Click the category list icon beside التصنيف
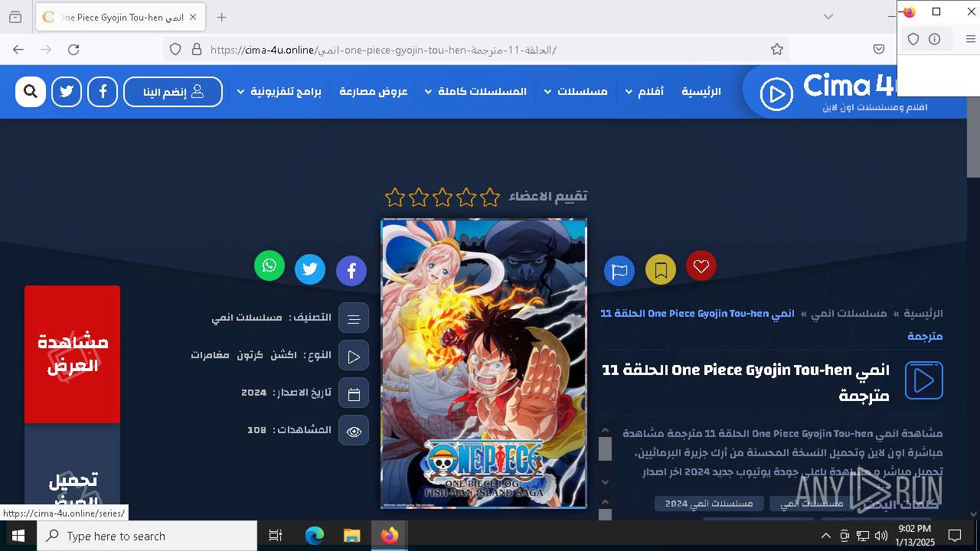 point(354,318)
